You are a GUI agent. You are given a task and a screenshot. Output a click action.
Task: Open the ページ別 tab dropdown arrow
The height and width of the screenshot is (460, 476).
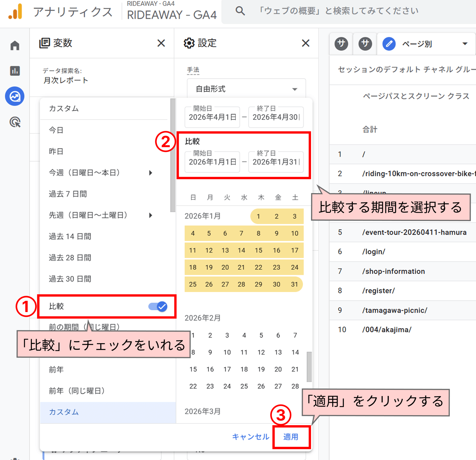click(x=465, y=44)
